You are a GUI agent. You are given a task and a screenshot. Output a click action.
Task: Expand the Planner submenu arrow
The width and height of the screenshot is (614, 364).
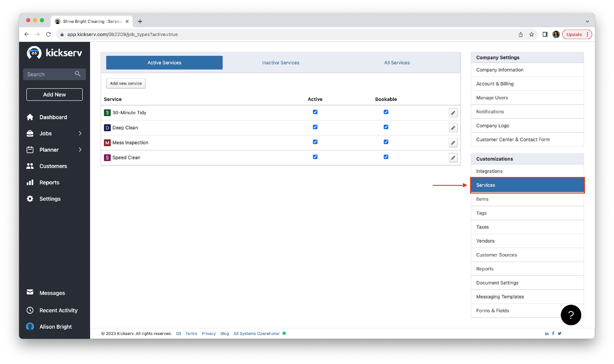pyautogui.click(x=80, y=150)
